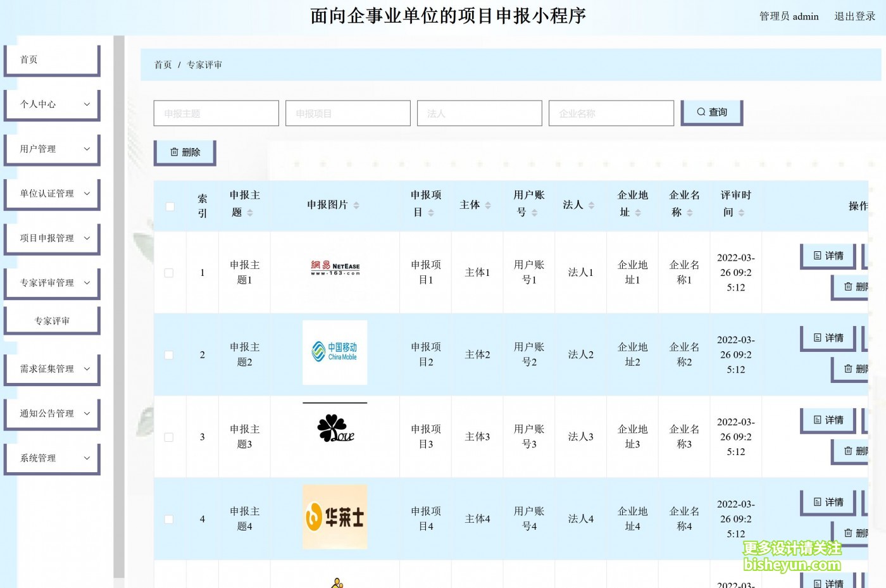This screenshot has height=588, width=886.
Task: Click the trash icon on the 删除 toolbar button
Action: tap(175, 151)
